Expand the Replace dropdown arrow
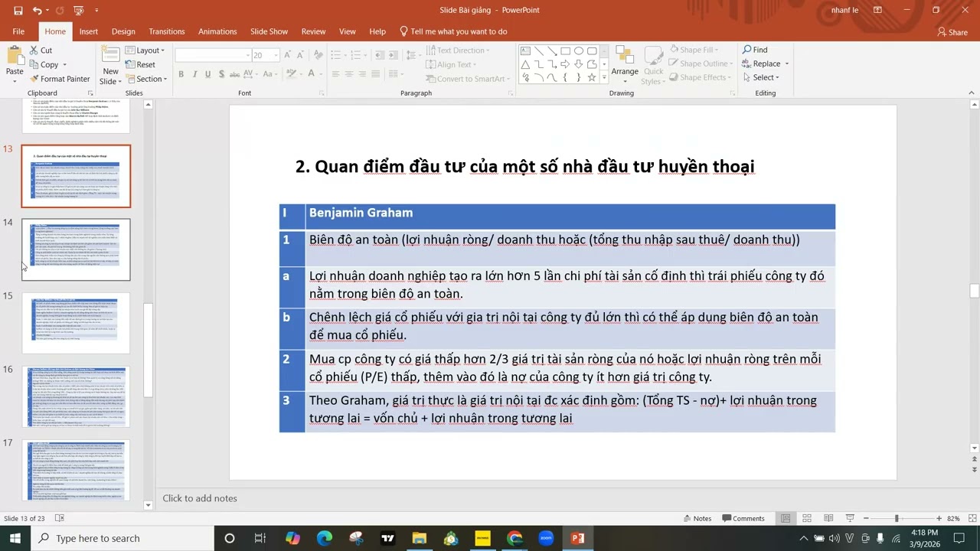Viewport: 980px width, 551px height. (786, 64)
